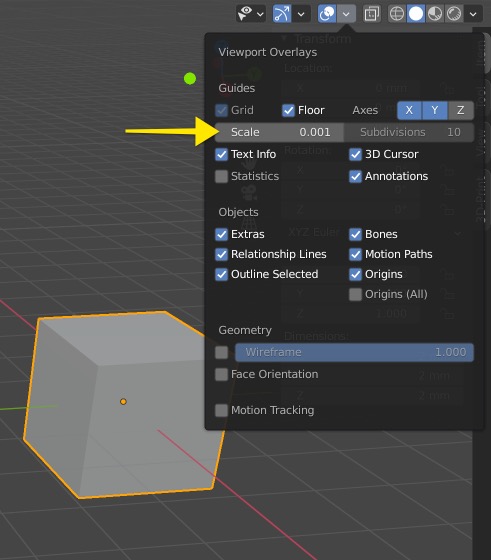Viewport: 491px width, 560px height.
Task: Toggle X-Ray mode icon
Action: pos(371,14)
